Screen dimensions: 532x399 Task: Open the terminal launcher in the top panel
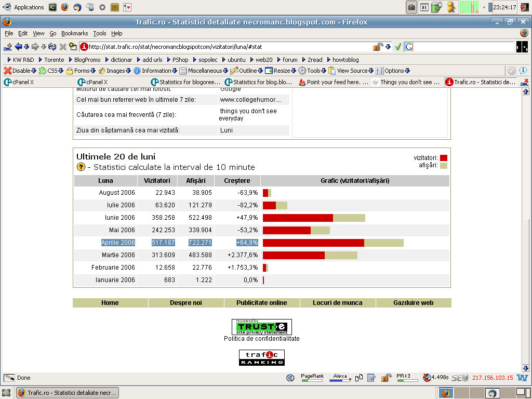pyautogui.click(x=52, y=7)
